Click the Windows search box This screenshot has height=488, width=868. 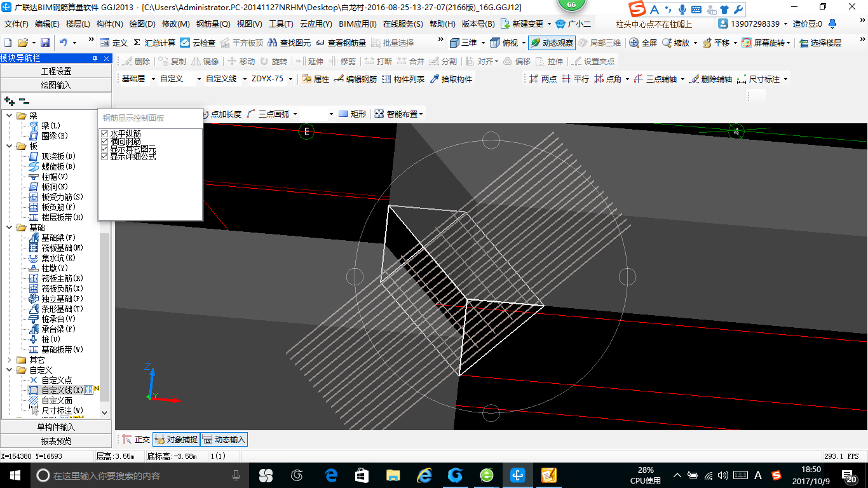[x=140, y=475]
